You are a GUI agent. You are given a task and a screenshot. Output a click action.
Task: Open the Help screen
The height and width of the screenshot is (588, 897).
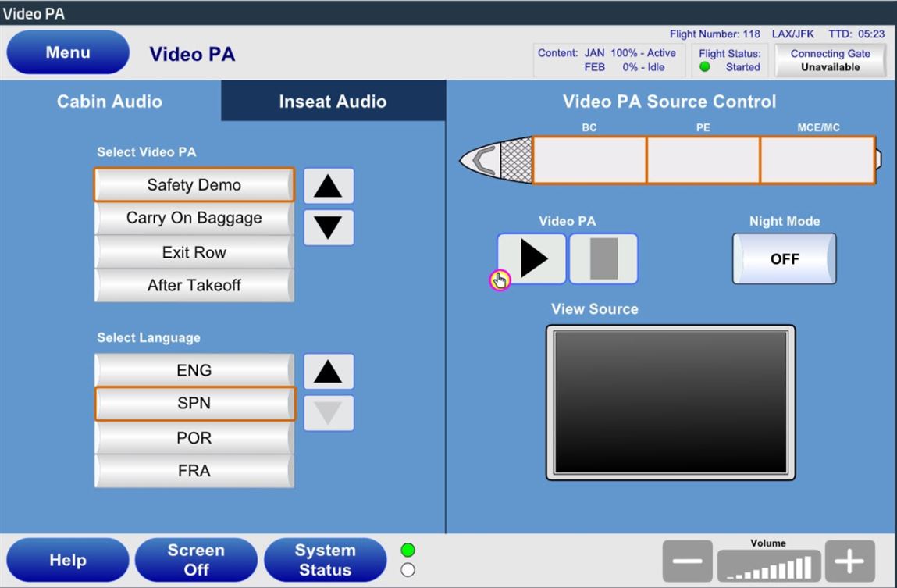click(68, 560)
